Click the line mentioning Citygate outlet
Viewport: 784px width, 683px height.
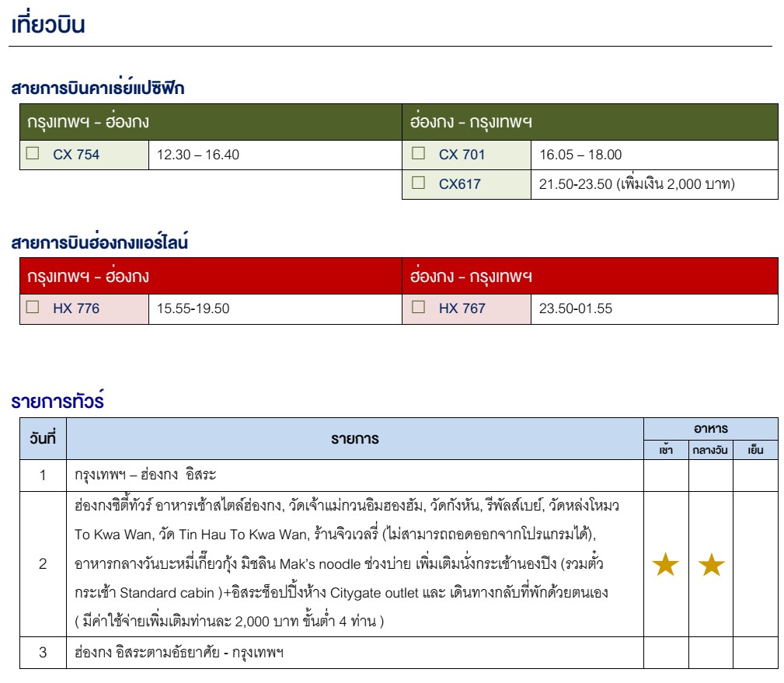342,593
